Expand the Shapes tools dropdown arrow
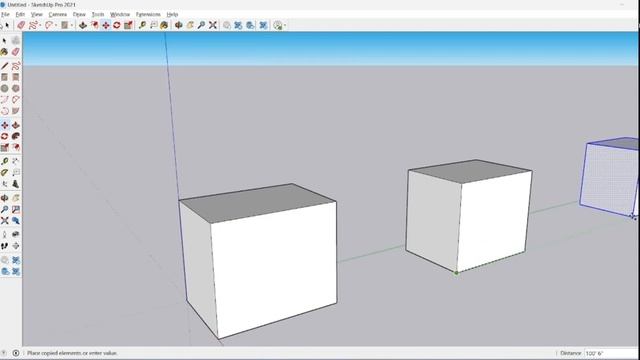The image size is (640, 360). point(72,25)
